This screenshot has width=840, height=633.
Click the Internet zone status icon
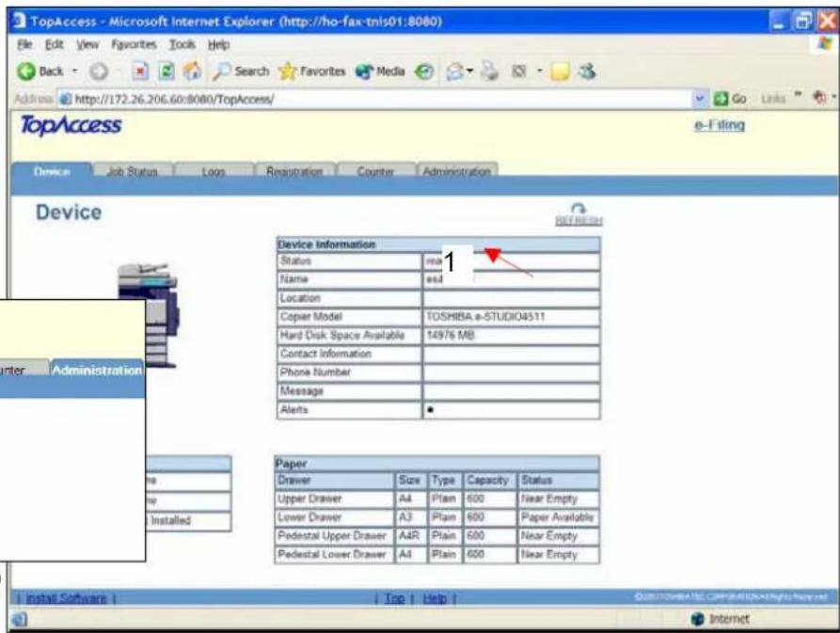tap(698, 619)
